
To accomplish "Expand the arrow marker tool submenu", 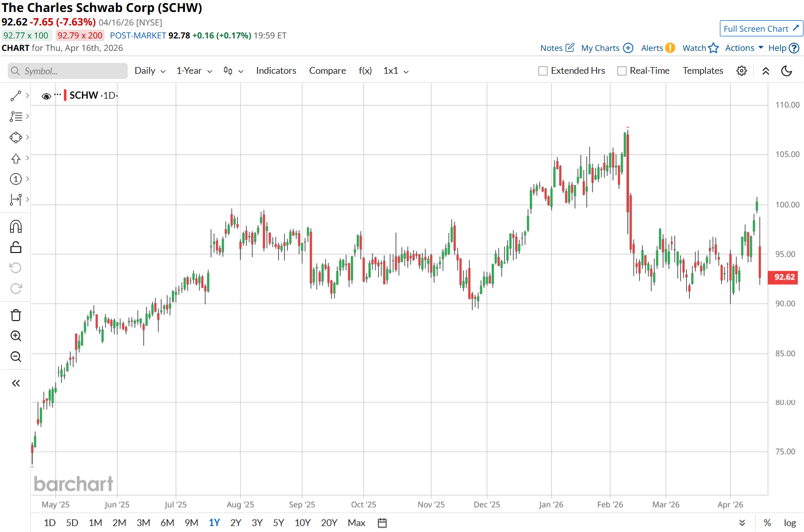I will [x=28, y=158].
